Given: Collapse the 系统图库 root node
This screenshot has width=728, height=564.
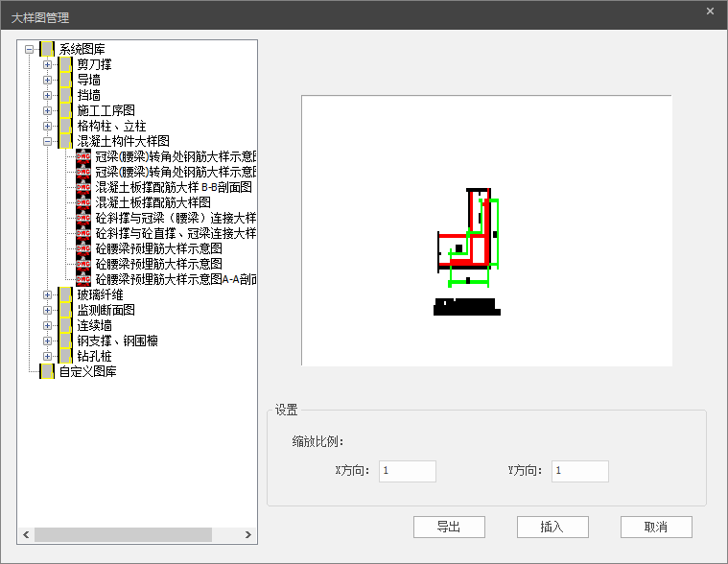Looking at the screenshot, I should pos(29,49).
